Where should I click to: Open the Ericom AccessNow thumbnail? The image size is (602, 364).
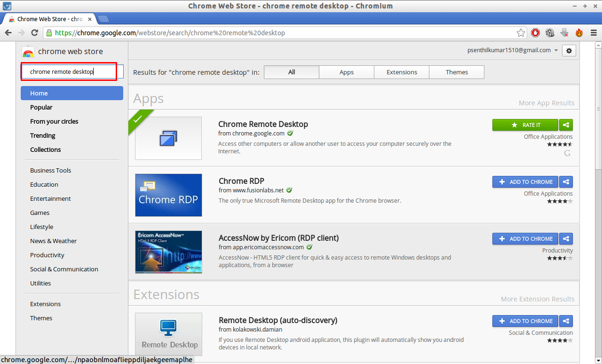coord(168,252)
